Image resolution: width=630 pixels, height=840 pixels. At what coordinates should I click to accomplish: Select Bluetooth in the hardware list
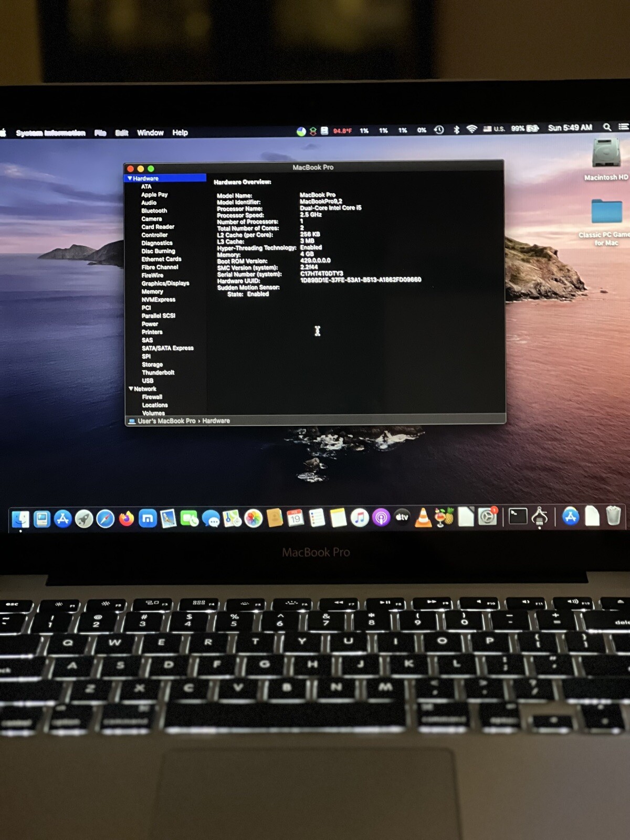[x=154, y=211]
